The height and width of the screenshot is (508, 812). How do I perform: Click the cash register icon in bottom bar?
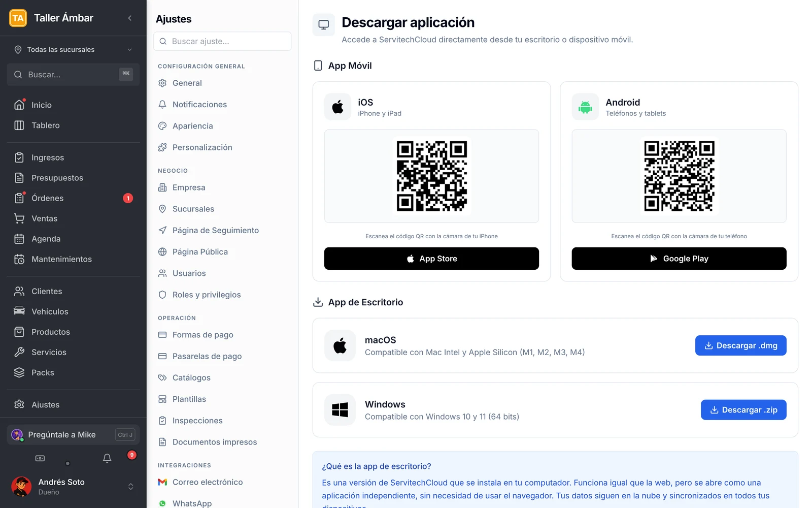tap(40, 458)
